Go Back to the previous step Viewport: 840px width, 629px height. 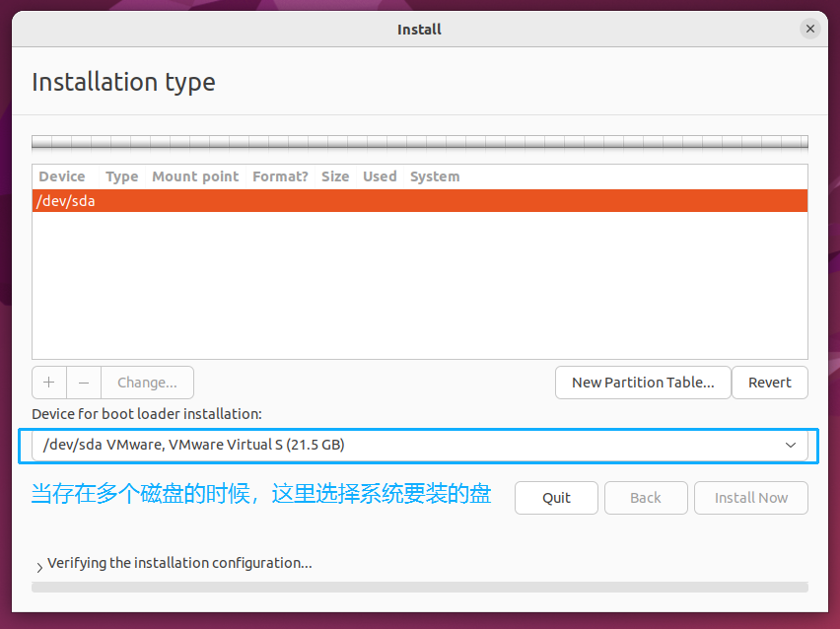click(x=645, y=498)
